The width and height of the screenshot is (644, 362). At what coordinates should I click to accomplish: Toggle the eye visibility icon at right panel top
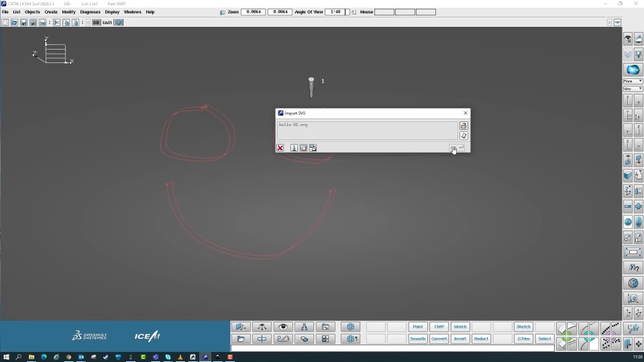[628, 40]
